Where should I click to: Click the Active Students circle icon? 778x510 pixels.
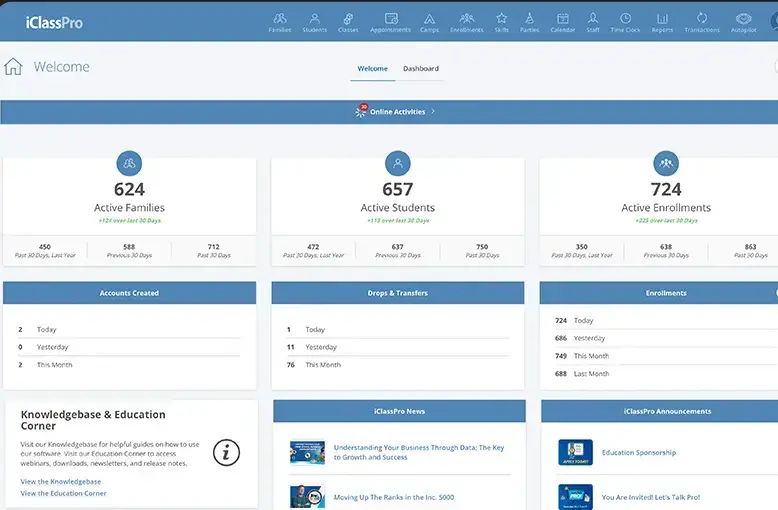click(397, 163)
